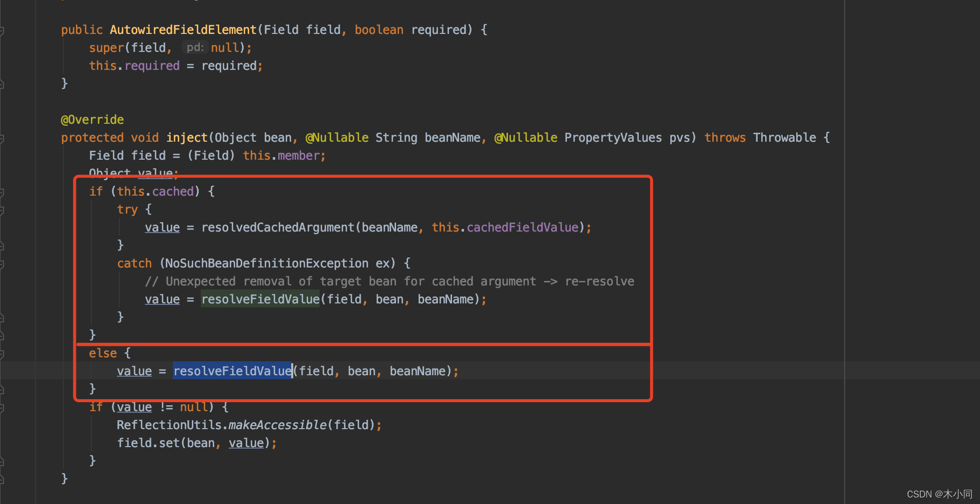Image resolution: width=980 pixels, height=504 pixels.
Task: Click the set method in field.set
Action: point(169,443)
